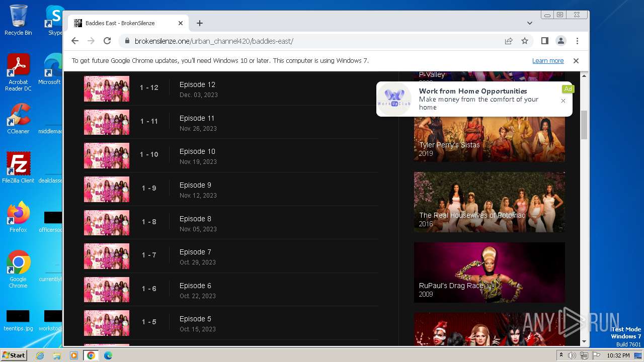Screen dimensions: 644x362
Task: Open Episode 6 link
Action: pos(195,286)
